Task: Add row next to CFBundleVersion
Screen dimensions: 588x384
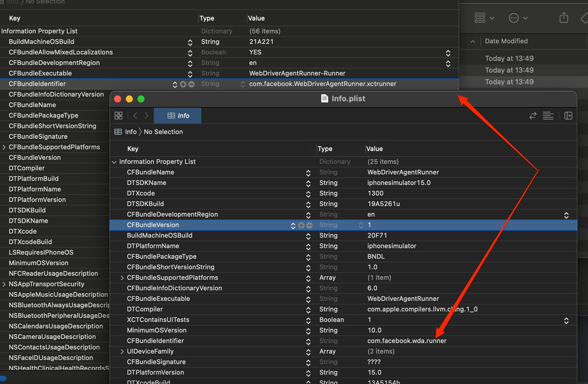Action: pos(301,225)
